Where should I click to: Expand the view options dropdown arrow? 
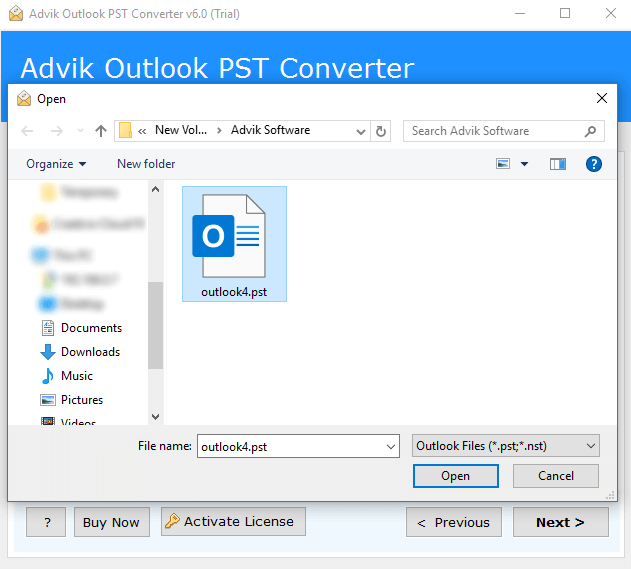[524, 164]
